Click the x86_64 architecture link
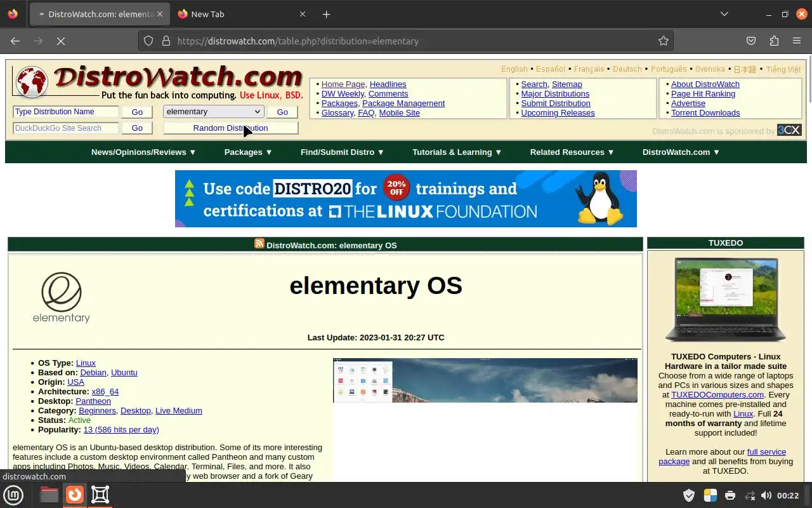Image resolution: width=812 pixels, height=508 pixels. pyautogui.click(x=105, y=391)
